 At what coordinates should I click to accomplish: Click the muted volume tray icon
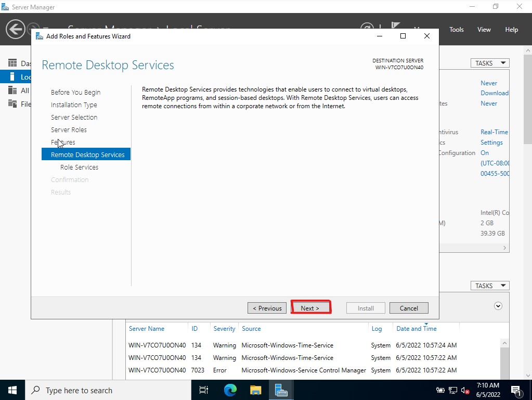(465, 390)
